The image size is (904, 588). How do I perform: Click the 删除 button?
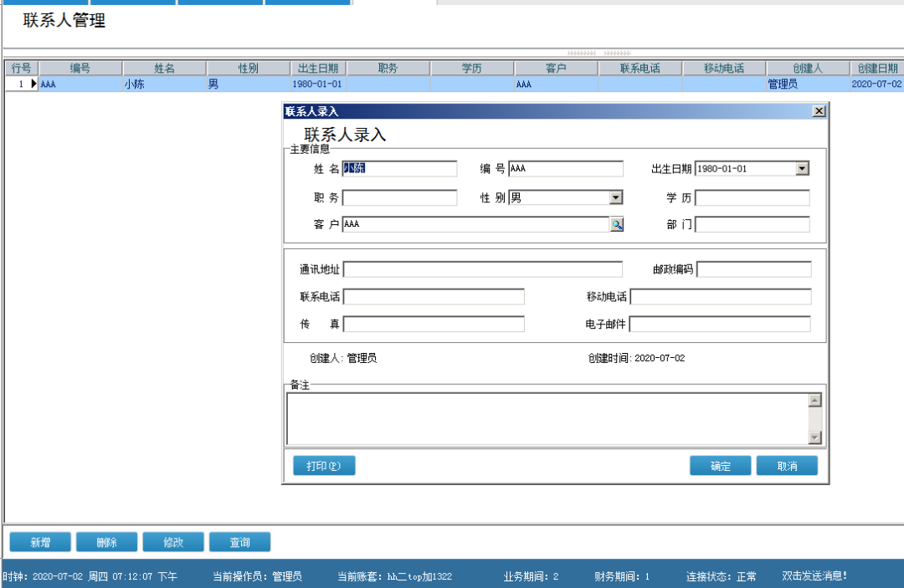pos(106,542)
